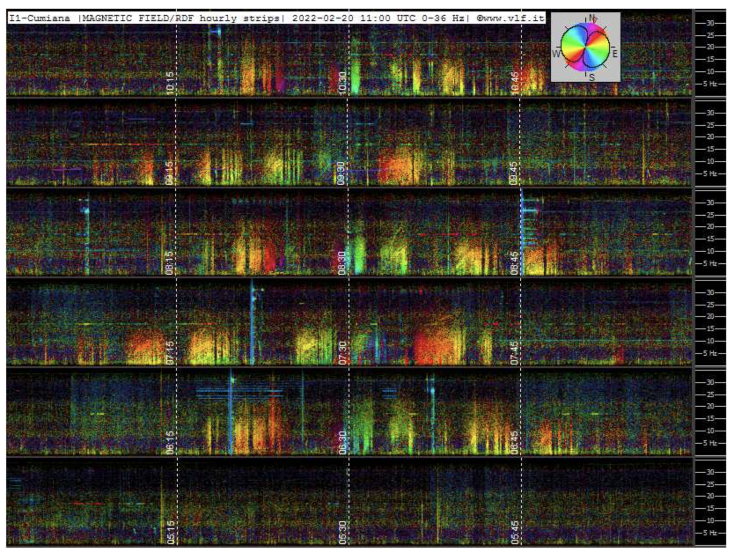Select the 06:30 time label
This screenshot has width=749, height=560.
(x=343, y=442)
